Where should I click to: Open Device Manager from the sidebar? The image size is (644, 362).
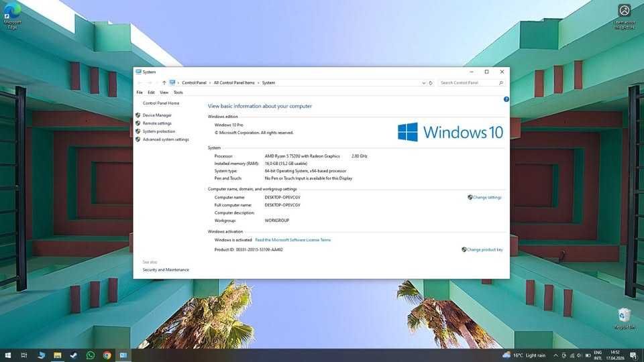(x=157, y=115)
